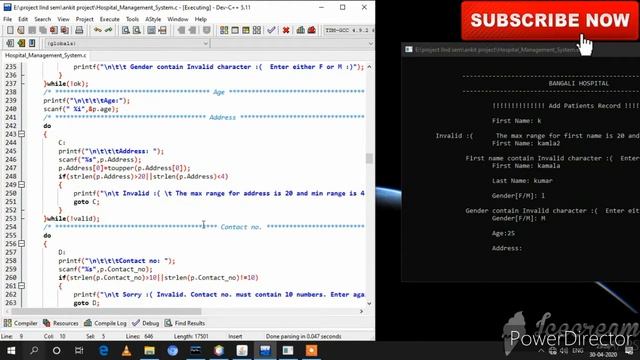Click the New file toolbar icon

point(10,30)
